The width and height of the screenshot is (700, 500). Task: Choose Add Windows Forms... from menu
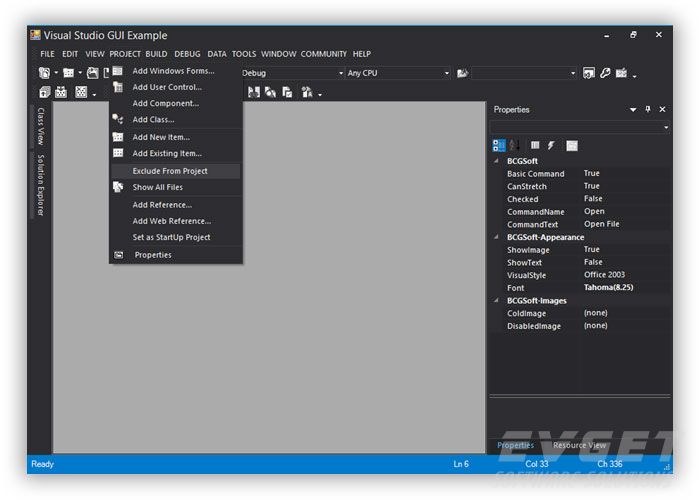(x=176, y=71)
